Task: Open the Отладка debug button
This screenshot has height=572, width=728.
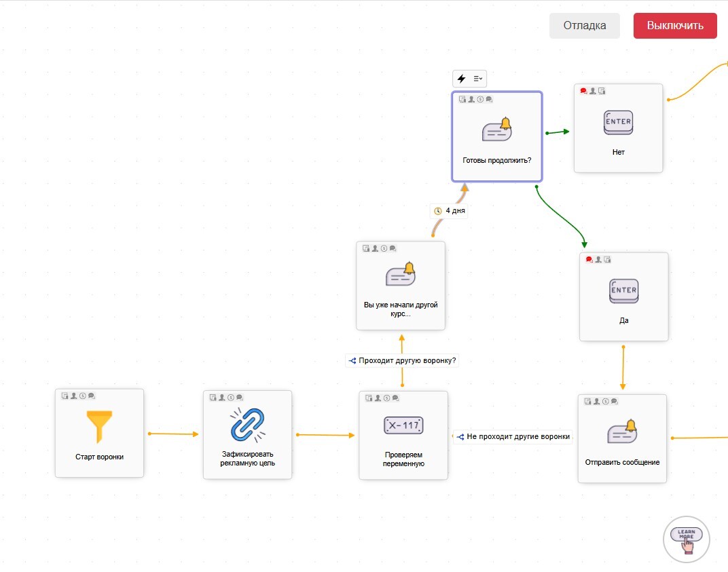Action: click(585, 26)
